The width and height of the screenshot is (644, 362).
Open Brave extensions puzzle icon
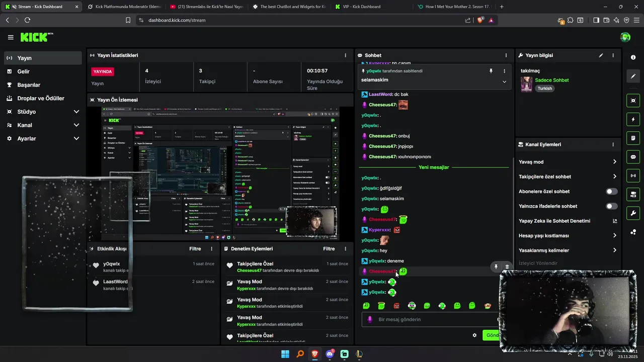tap(571, 20)
